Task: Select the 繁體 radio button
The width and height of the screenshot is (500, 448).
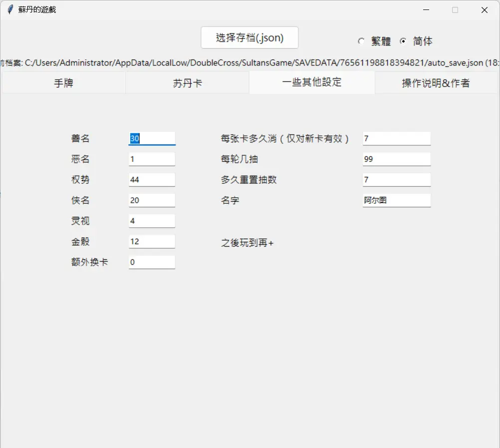Action: click(x=361, y=41)
